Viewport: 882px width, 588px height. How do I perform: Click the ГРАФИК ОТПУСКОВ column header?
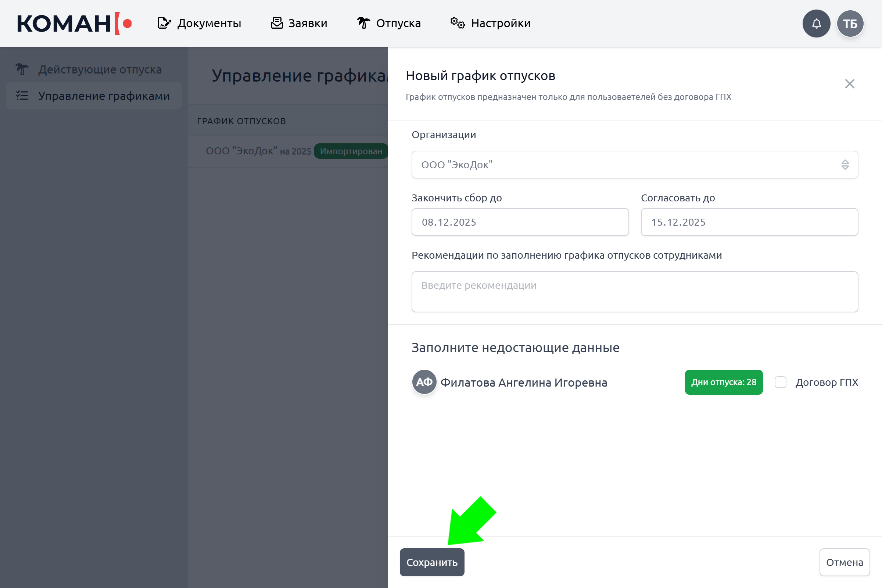tap(241, 121)
